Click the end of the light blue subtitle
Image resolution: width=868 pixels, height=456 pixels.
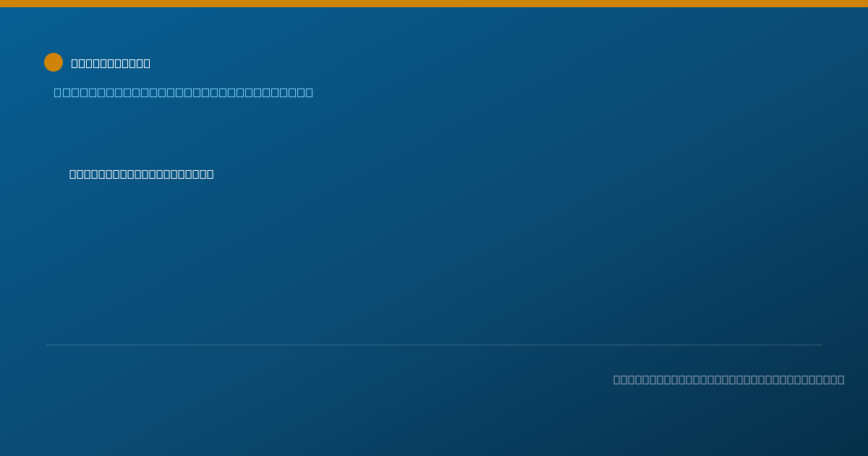[x=309, y=92]
